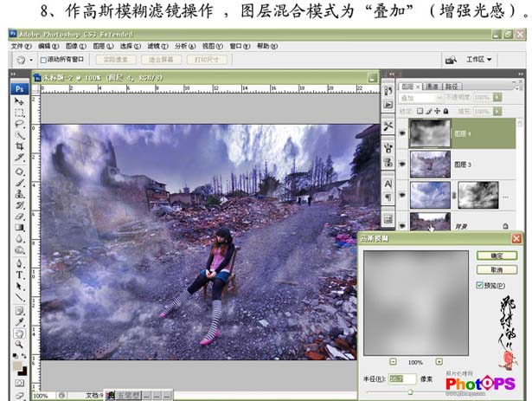Viewport: 532px width, 401px height.
Task: Select the Healing Brush tool
Action: click(x=19, y=171)
